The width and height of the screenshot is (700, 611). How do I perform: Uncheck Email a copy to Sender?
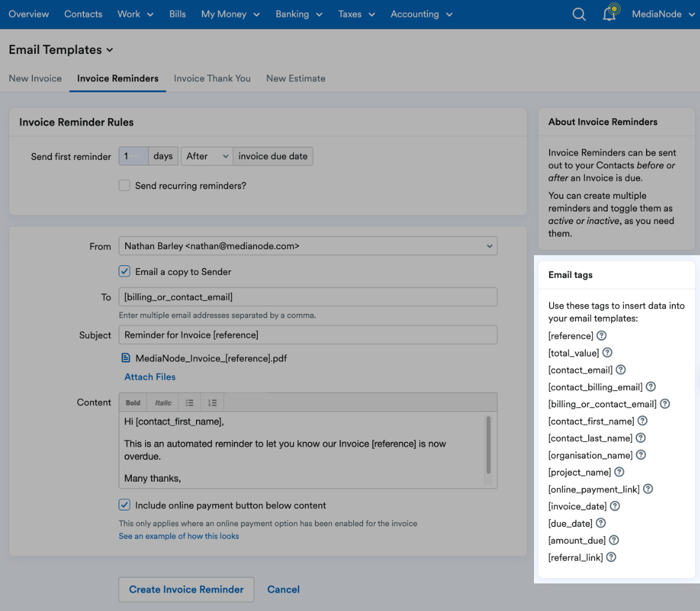tap(124, 271)
